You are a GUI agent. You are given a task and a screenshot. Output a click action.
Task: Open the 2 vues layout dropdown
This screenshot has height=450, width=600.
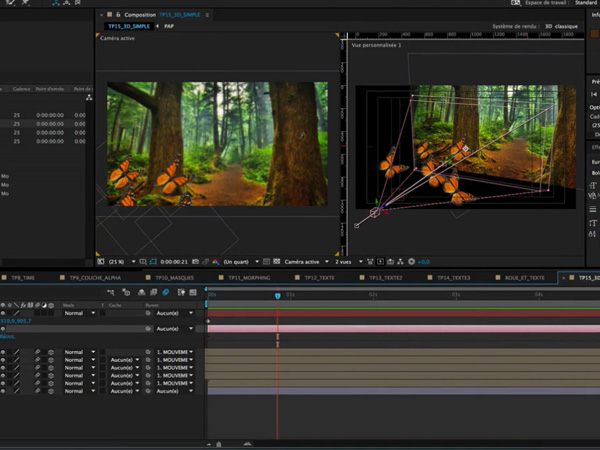tap(349, 262)
